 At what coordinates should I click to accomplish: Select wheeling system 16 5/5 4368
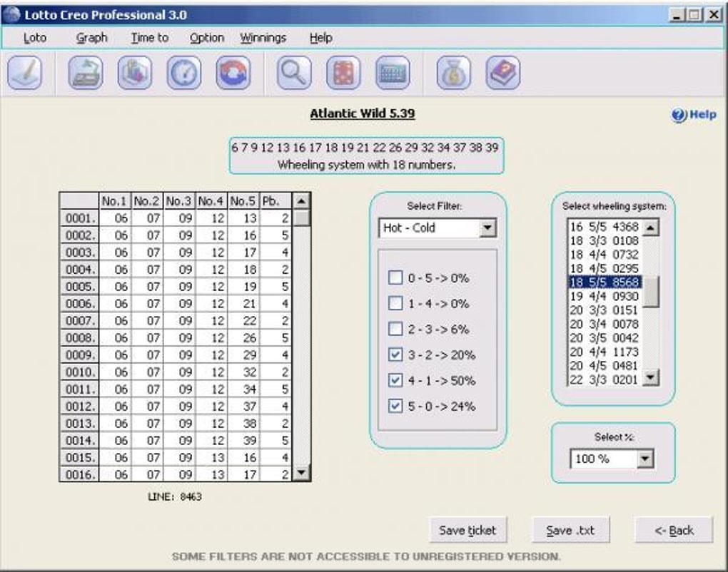pos(604,227)
